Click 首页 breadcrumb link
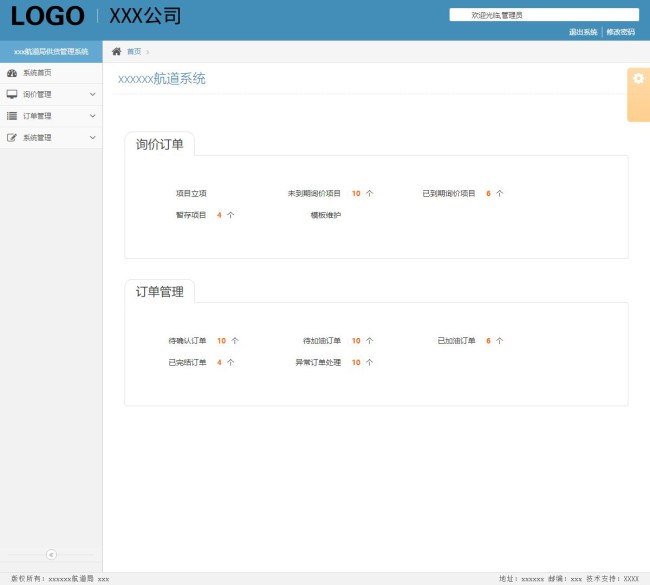Screen dimensions: 650x585 pyautogui.click(x=134, y=51)
